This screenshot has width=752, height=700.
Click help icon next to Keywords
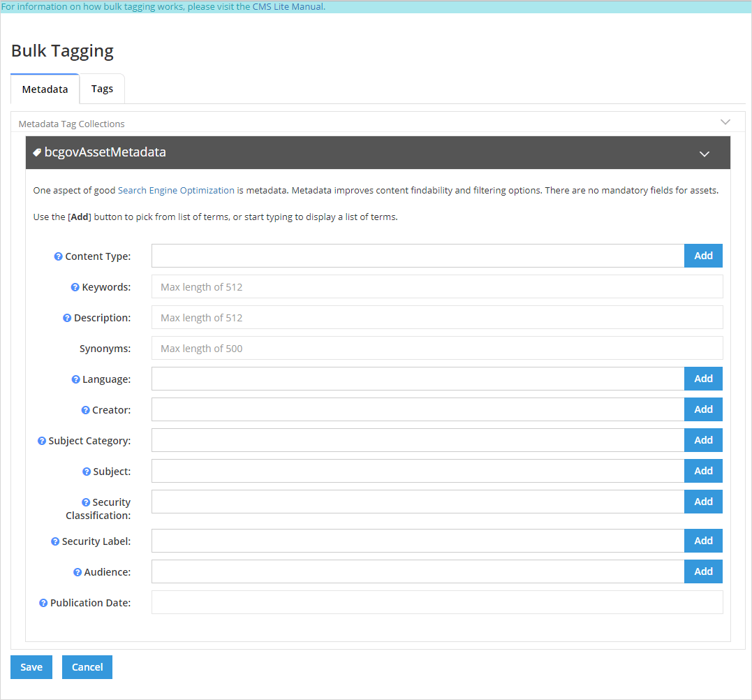pos(75,287)
